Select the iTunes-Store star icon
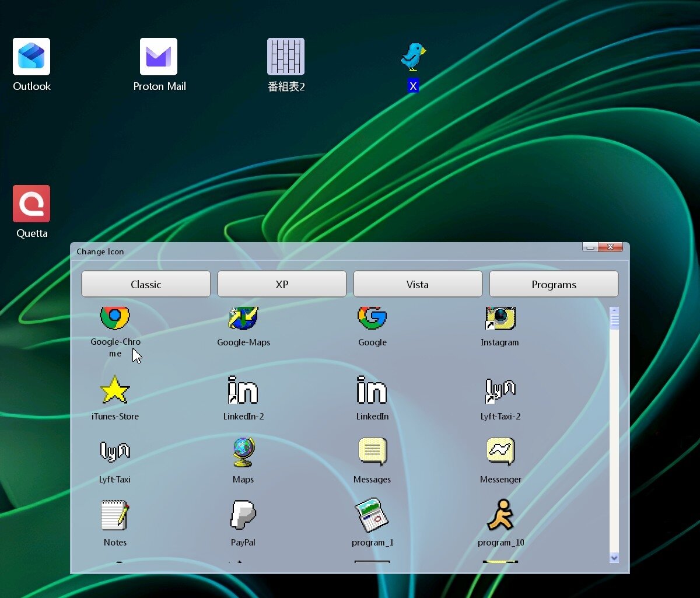 115,390
